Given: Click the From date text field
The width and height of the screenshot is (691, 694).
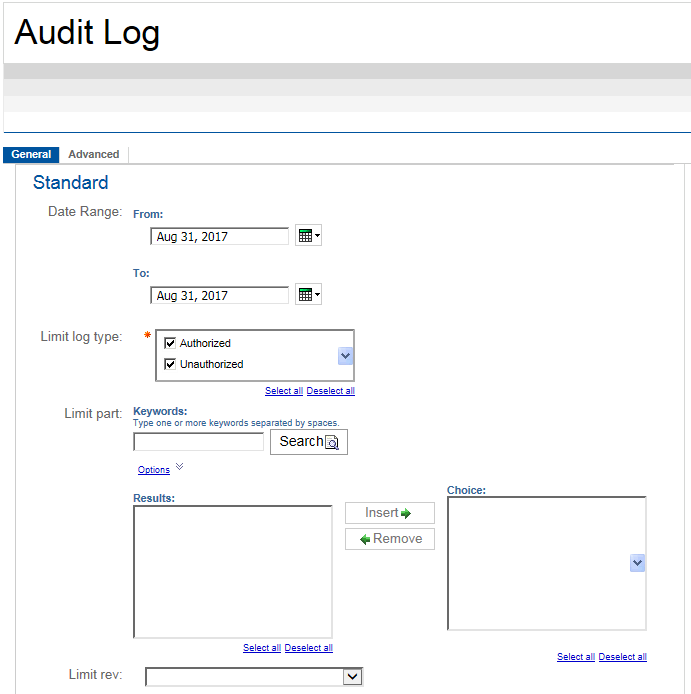Looking at the screenshot, I should (219, 237).
